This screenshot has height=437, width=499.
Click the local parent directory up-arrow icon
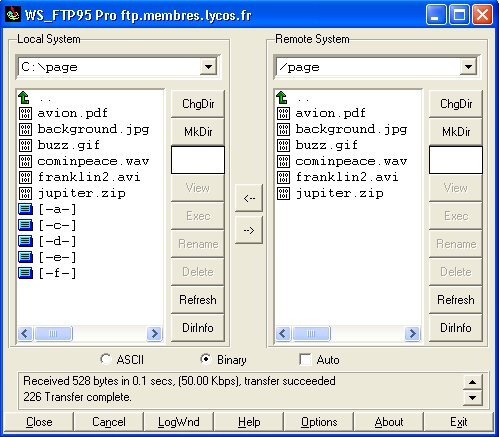pyautogui.click(x=24, y=97)
